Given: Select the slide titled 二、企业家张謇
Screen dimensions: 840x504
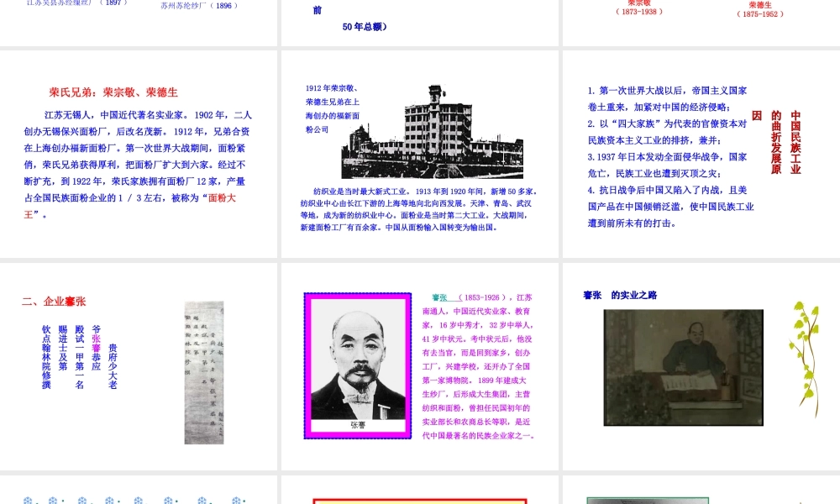Looking at the screenshot, I should (x=139, y=366).
